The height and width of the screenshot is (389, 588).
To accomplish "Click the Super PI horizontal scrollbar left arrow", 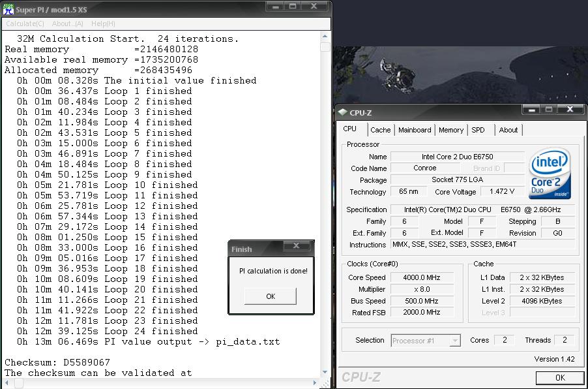I will point(7,382).
